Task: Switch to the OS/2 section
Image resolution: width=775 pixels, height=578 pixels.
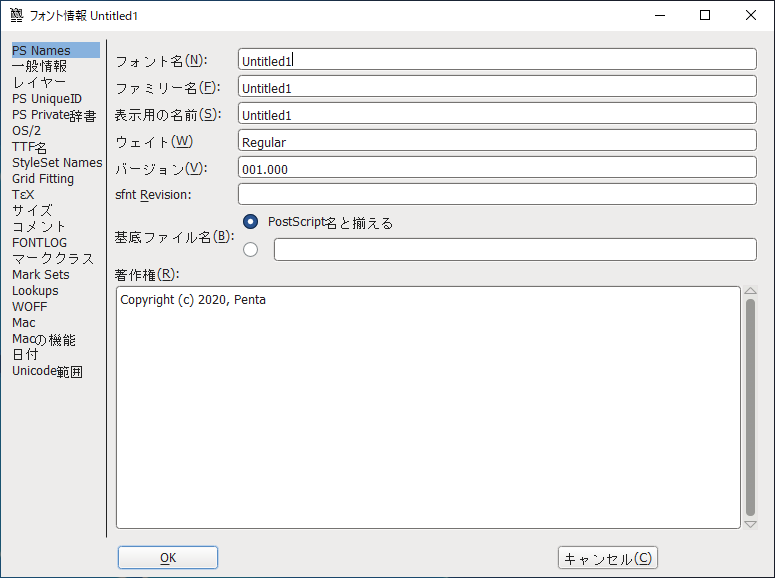Action: pyautogui.click(x=27, y=131)
